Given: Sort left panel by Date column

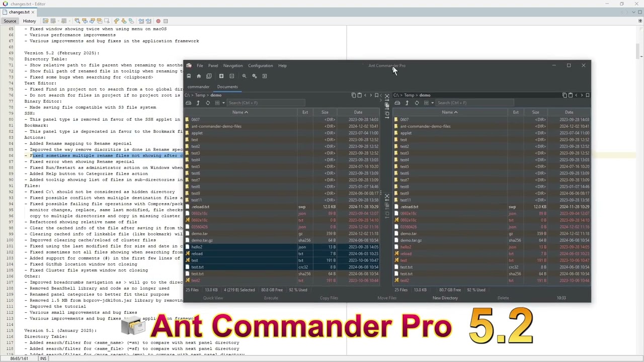Looking at the screenshot, I should coord(358,112).
